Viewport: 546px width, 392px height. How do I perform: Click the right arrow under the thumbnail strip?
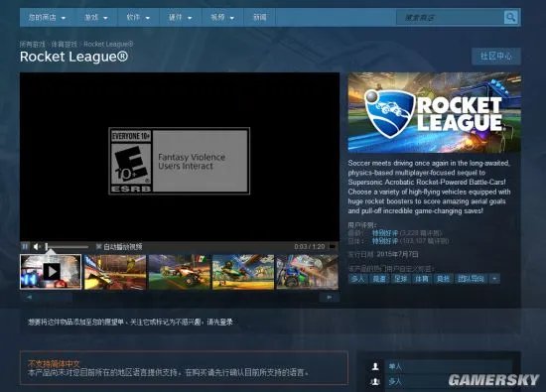[x=329, y=298]
